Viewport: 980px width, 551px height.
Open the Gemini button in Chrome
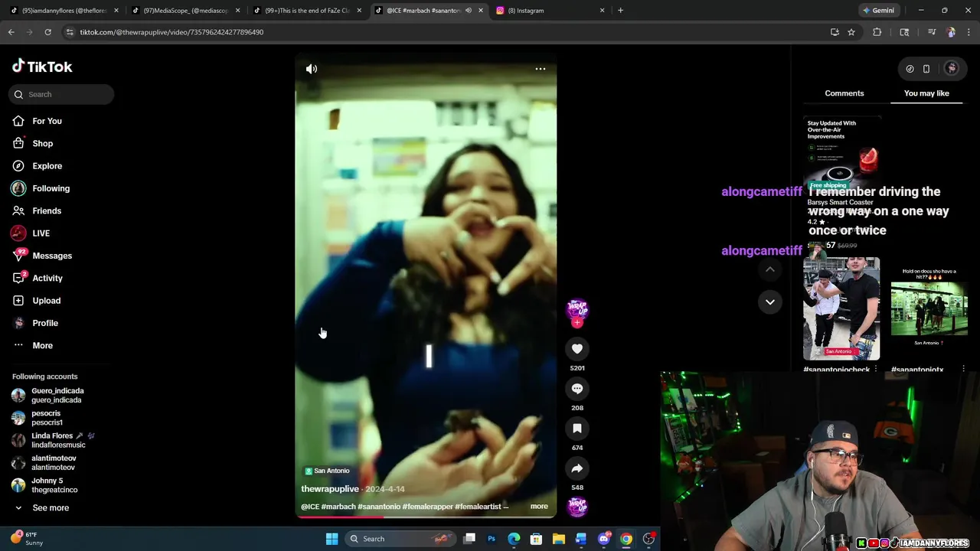[x=878, y=11]
